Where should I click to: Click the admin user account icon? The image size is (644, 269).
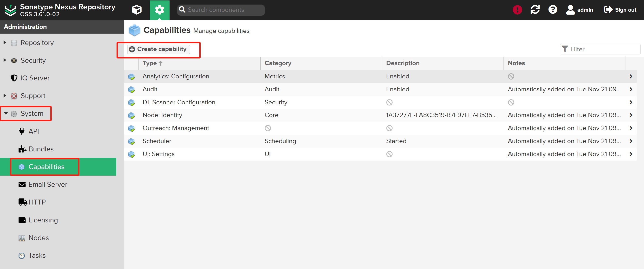coord(570,10)
